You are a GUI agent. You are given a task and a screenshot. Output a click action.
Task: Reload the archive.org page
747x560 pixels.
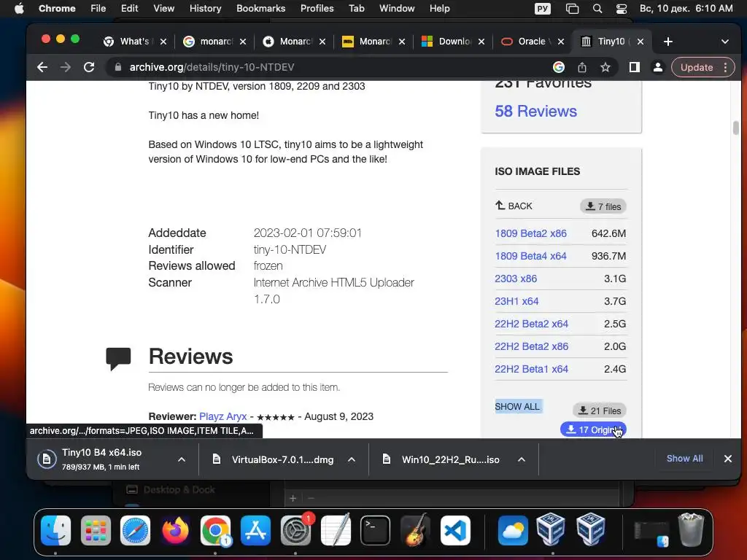(x=89, y=67)
